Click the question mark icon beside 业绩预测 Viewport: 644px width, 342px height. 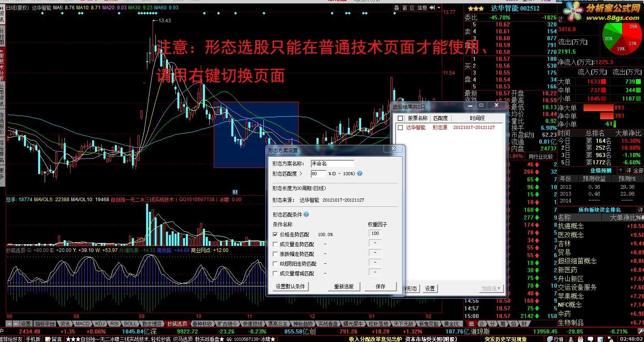620,170
